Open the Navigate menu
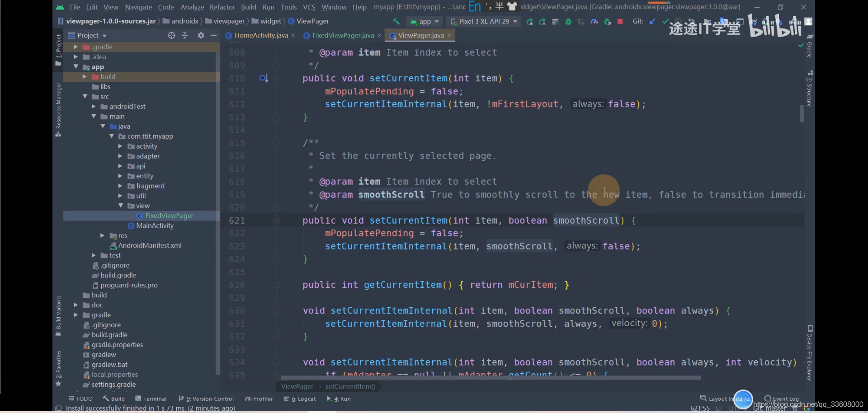Image resolution: width=868 pixels, height=413 pixels. point(138,7)
